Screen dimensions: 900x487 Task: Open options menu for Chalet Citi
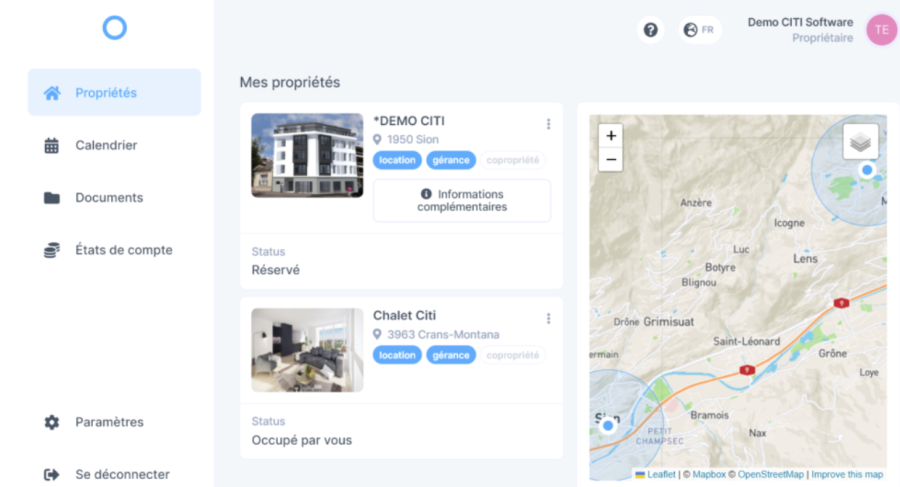[x=548, y=319]
